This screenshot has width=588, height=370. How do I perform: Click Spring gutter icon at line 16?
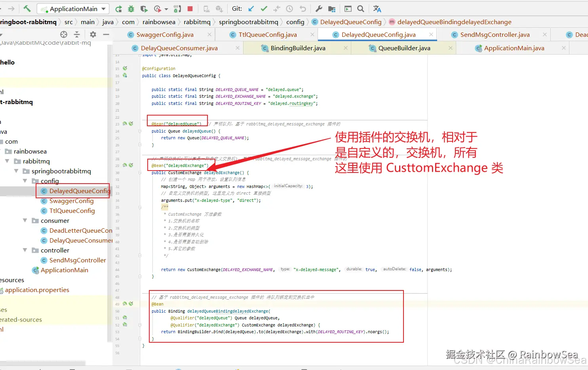tap(125, 76)
